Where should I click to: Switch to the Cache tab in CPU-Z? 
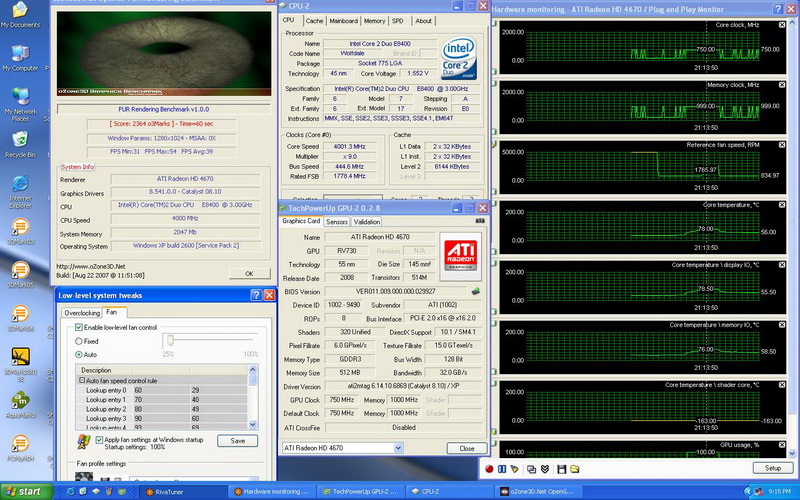[x=314, y=21]
